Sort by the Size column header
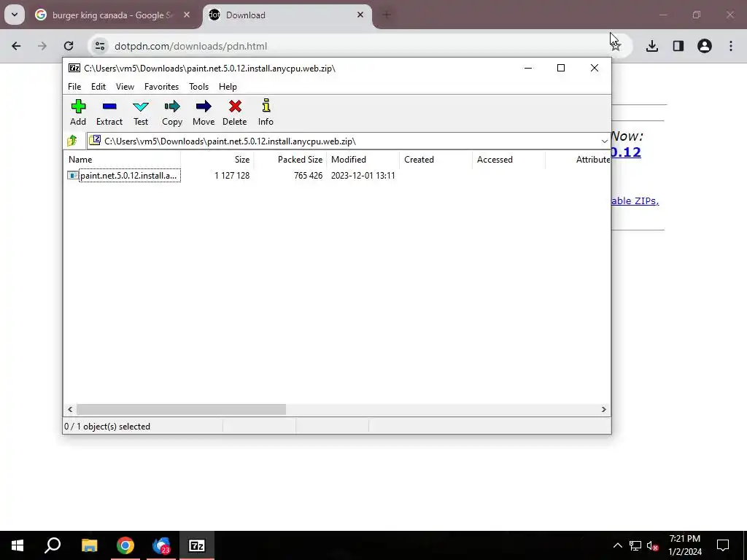Viewport: 747px width, 560px height. (217, 160)
